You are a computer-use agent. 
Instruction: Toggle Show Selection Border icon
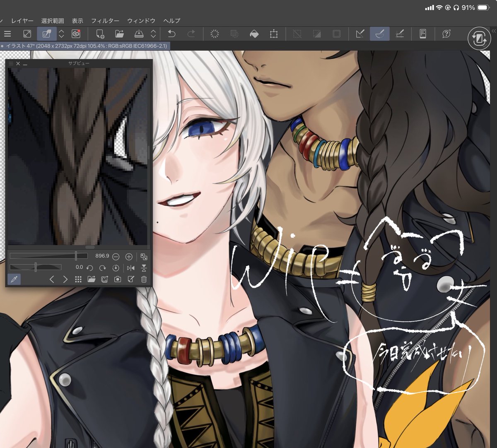pos(337,34)
